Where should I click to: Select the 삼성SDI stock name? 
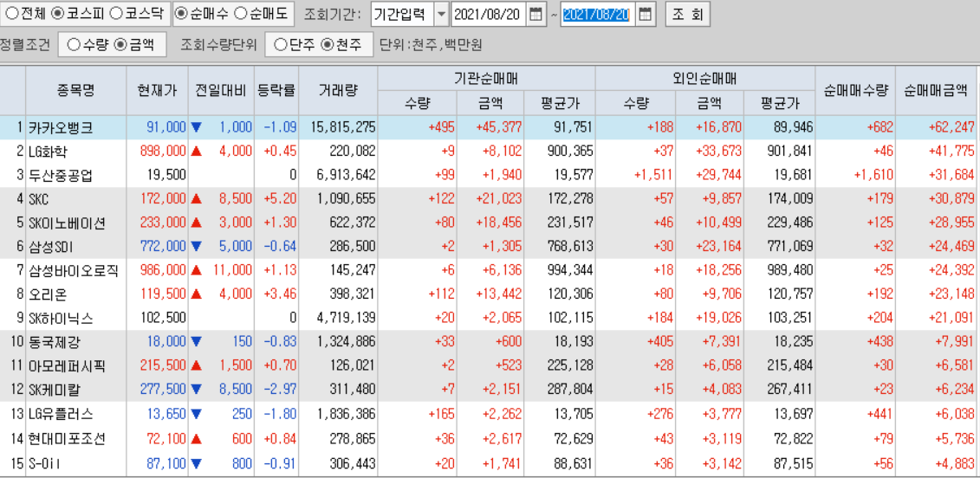click(x=50, y=246)
